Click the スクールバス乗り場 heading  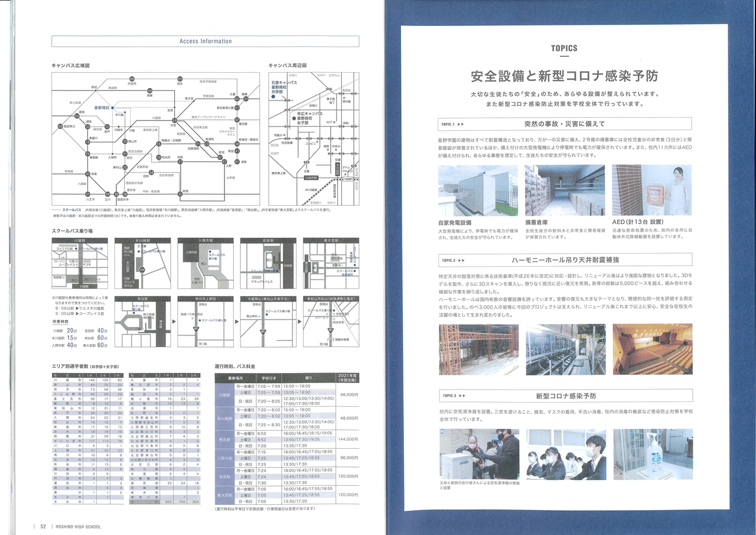click(x=72, y=230)
